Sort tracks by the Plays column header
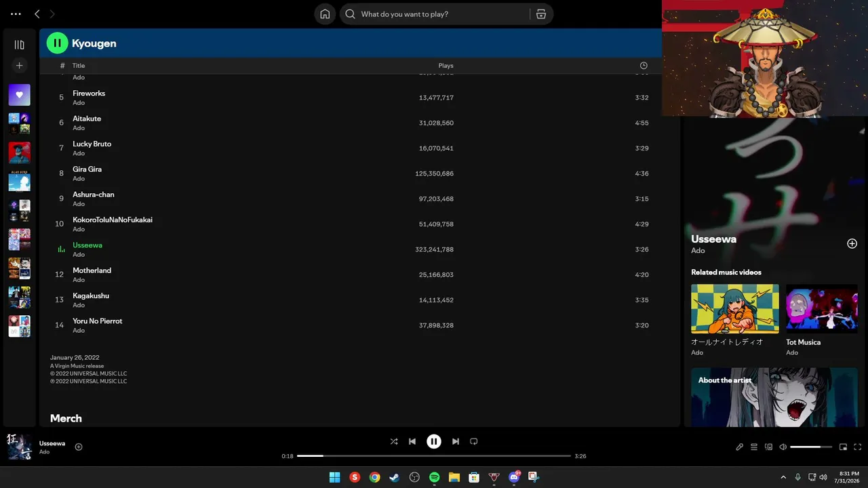Screen dimensions: 868x488 point(446,66)
